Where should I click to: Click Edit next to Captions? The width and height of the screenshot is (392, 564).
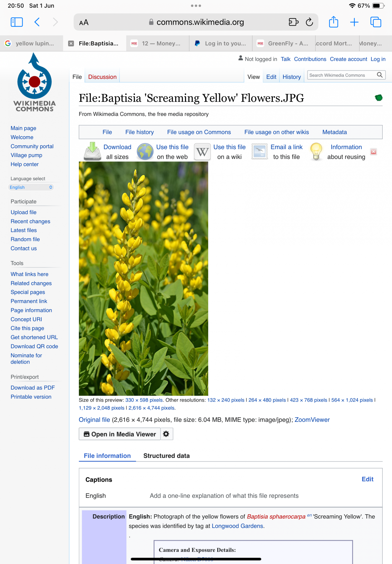[x=367, y=479]
